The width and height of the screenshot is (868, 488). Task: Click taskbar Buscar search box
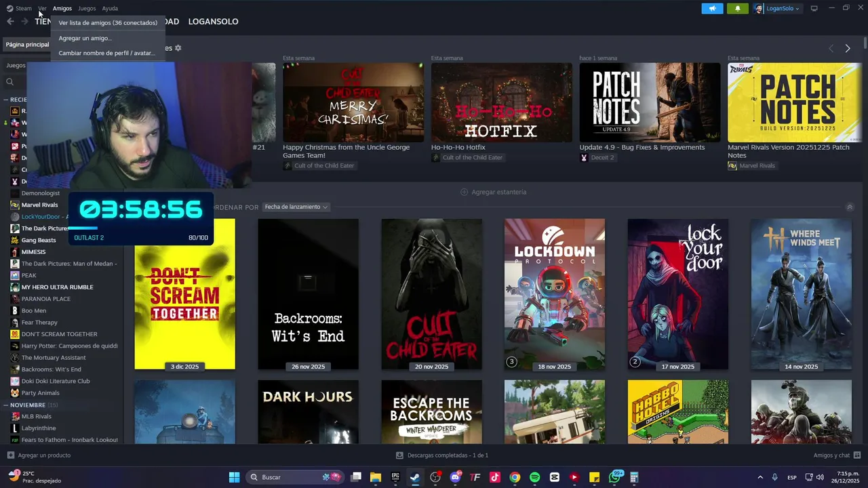point(295,477)
